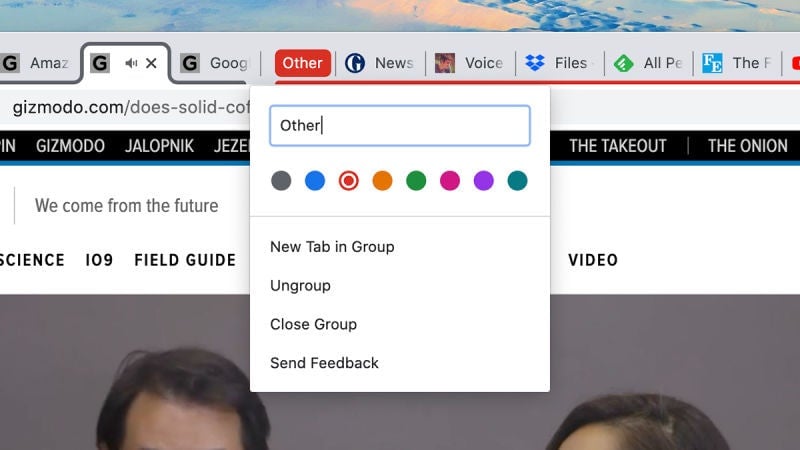This screenshot has width=800, height=450.
Task: Open THE ONION network link
Action: click(x=747, y=146)
